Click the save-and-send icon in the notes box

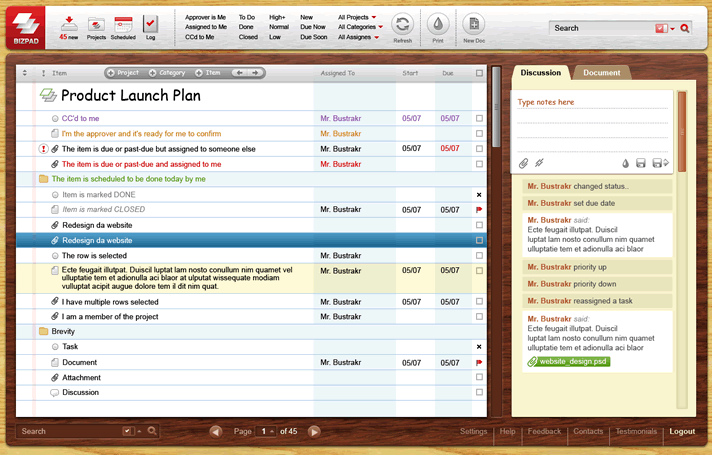[x=660, y=163]
